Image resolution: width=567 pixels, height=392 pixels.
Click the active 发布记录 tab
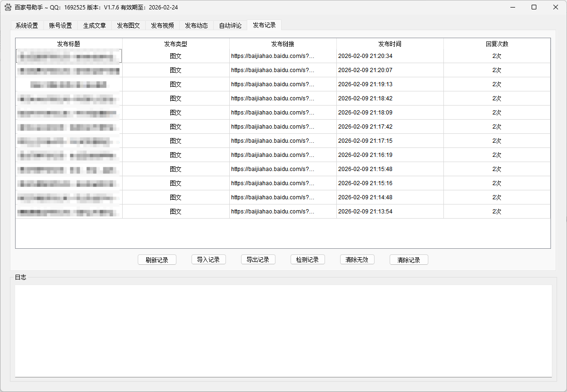click(264, 25)
